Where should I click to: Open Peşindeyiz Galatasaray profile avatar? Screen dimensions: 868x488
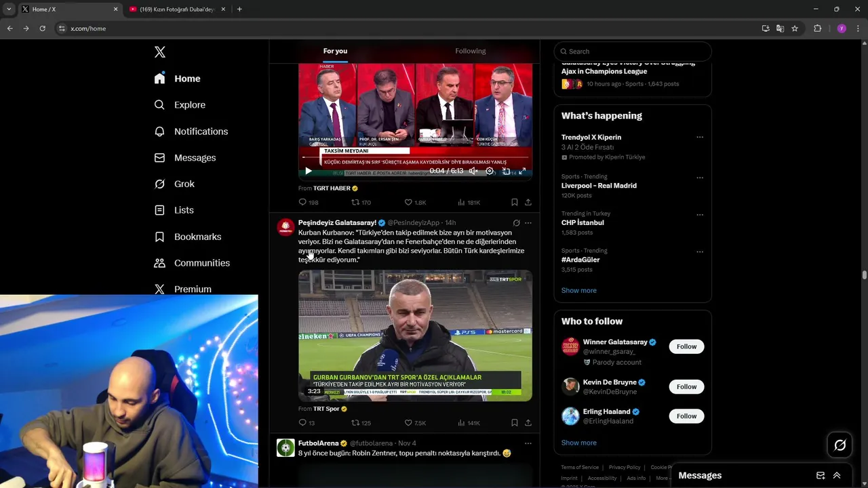pos(285,227)
